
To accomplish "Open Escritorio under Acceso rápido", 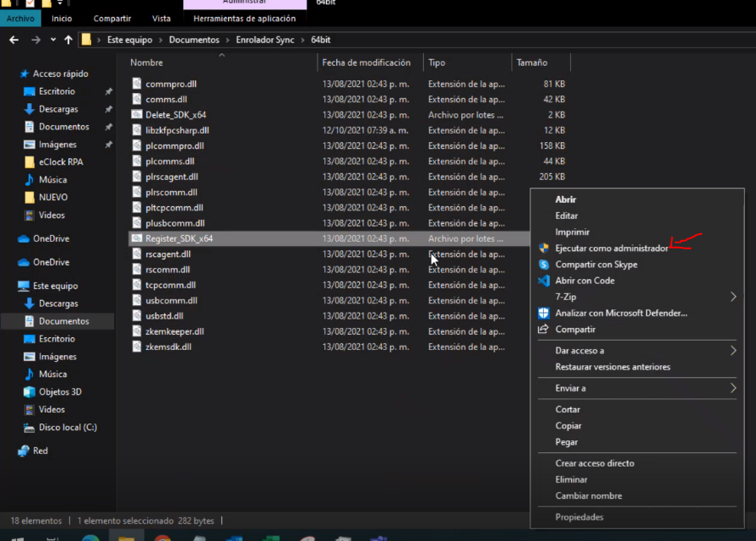I will [x=57, y=91].
